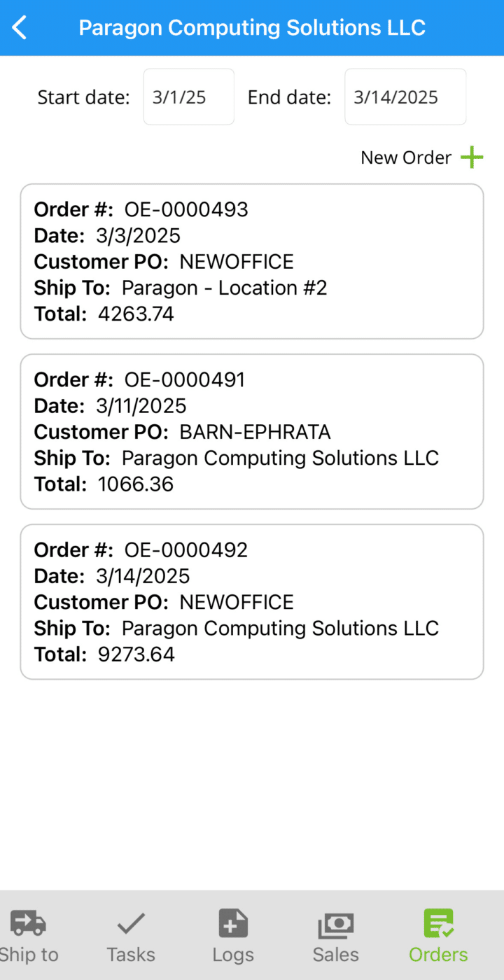Tap the back arrow in header

[x=20, y=28]
